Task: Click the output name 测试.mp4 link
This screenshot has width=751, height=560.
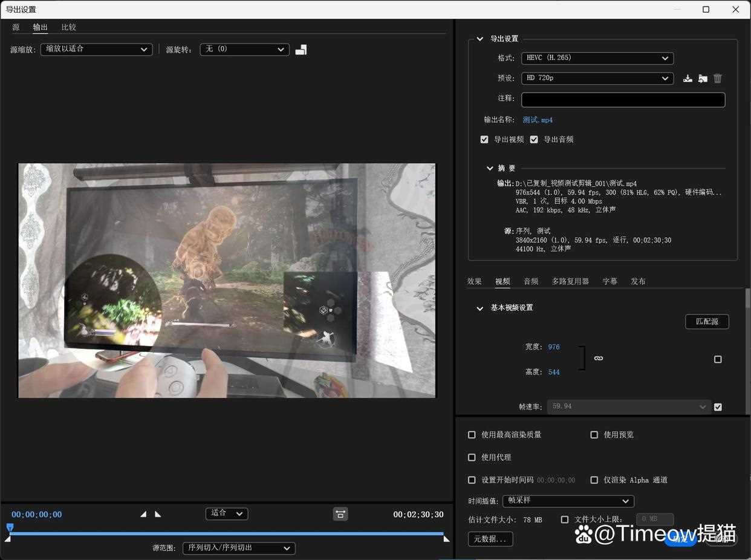Action: point(538,120)
